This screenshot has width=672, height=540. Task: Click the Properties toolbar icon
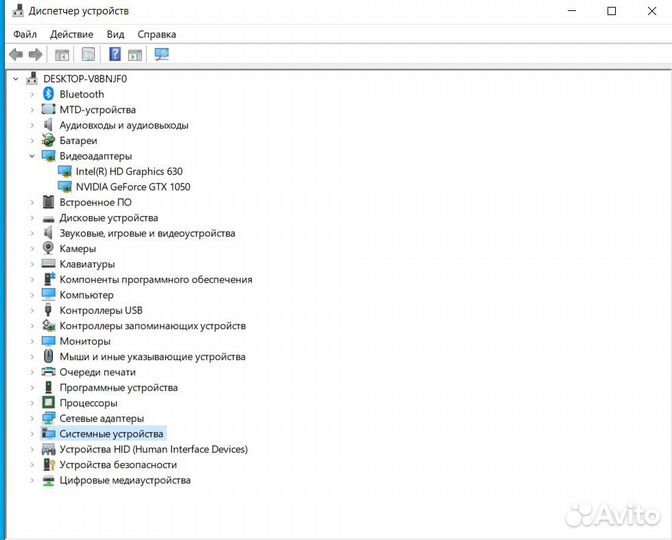click(x=88, y=54)
